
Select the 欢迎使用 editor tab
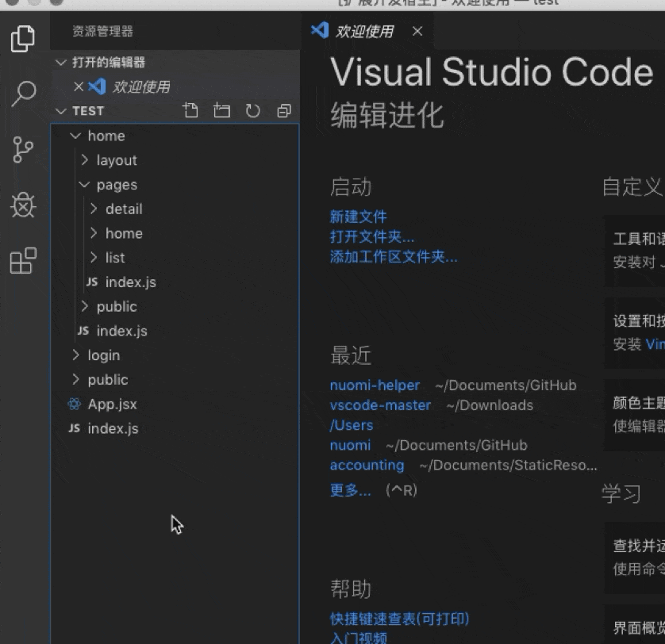367,31
